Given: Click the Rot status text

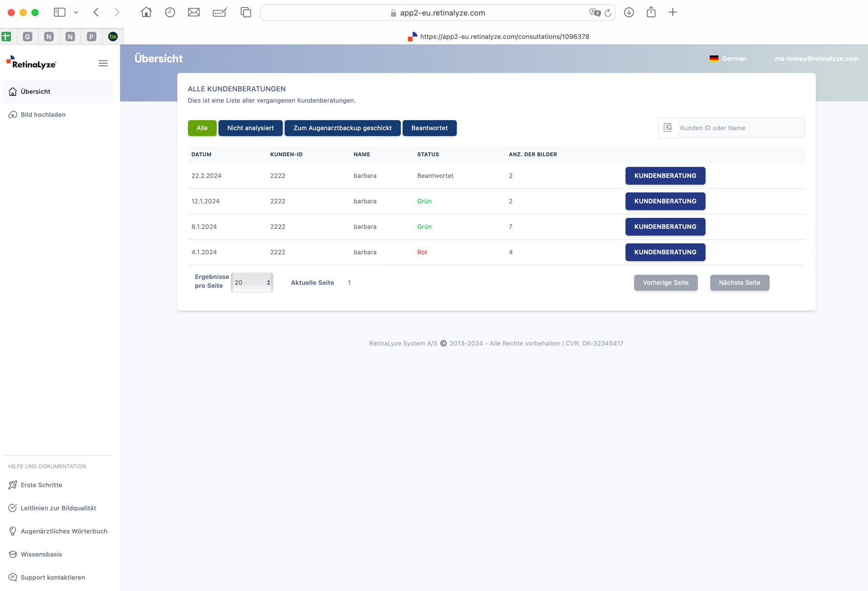Looking at the screenshot, I should click(x=422, y=252).
